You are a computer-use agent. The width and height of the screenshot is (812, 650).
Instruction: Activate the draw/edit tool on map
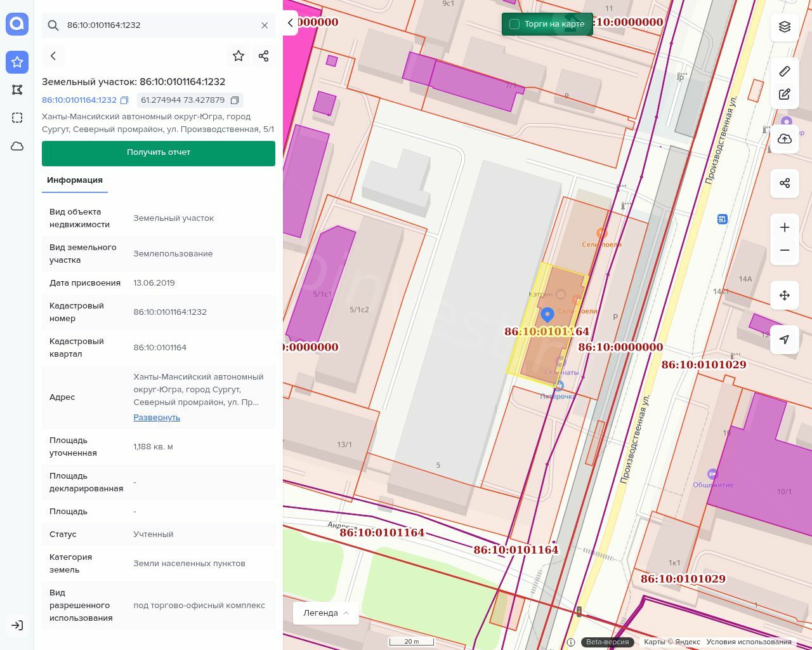point(785,94)
